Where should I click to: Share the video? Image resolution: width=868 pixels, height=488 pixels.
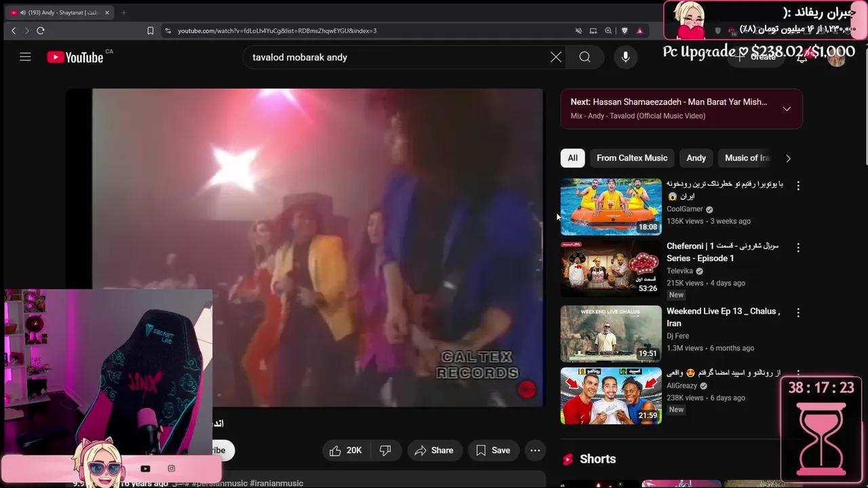[434, 450]
